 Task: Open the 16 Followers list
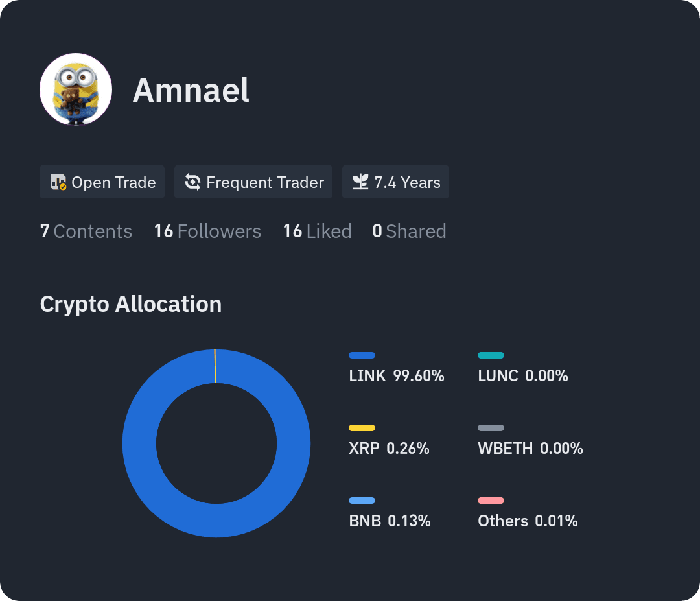[x=207, y=231]
